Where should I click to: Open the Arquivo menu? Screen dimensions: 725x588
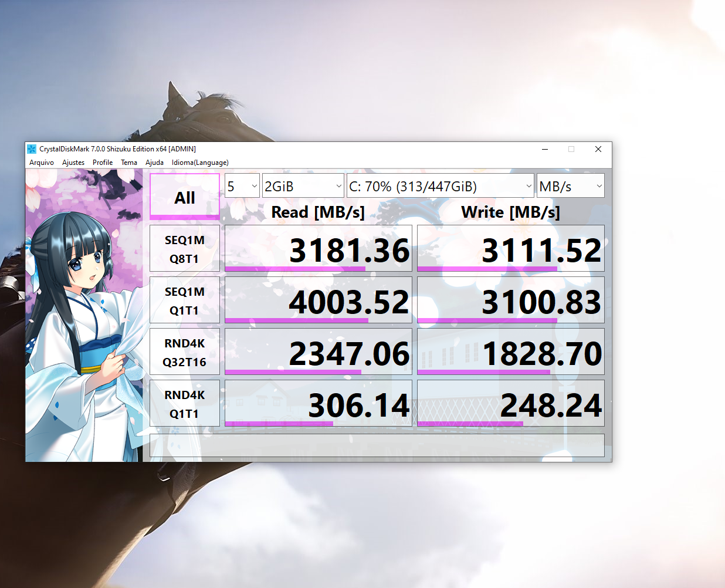(x=42, y=163)
